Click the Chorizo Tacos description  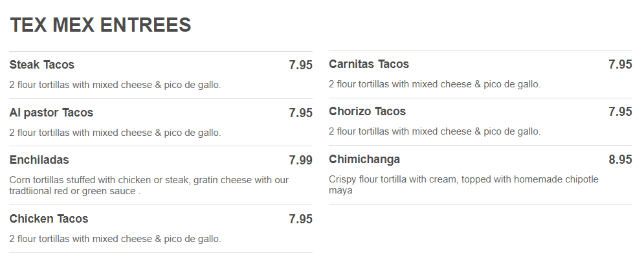pos(434,131)
